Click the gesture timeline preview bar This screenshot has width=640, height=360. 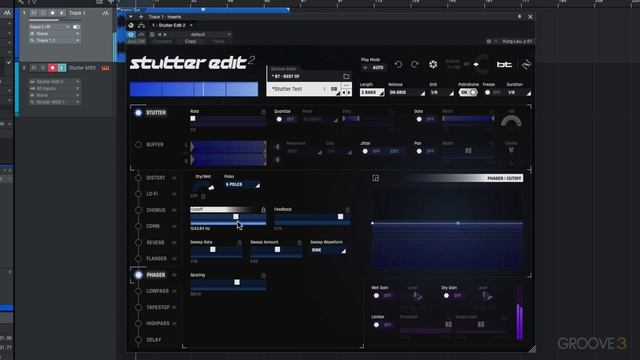click(194, 89)
